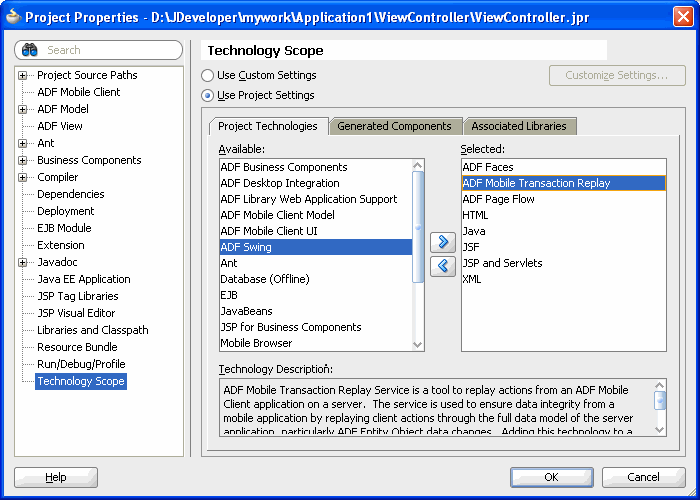Viewport: 700px width, 500px height.
Task: Select JSF in the Selected list
Action: pos(564,247)
